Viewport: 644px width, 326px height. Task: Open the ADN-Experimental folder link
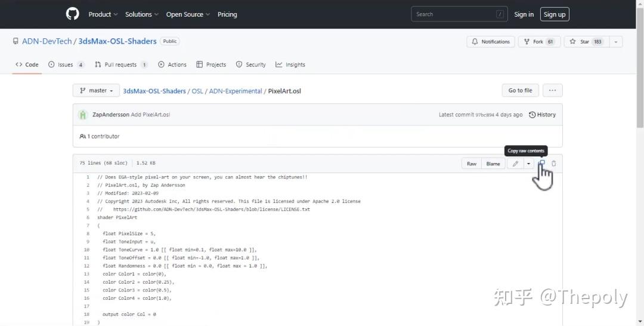pyautogui.click(x=236, y=91)
